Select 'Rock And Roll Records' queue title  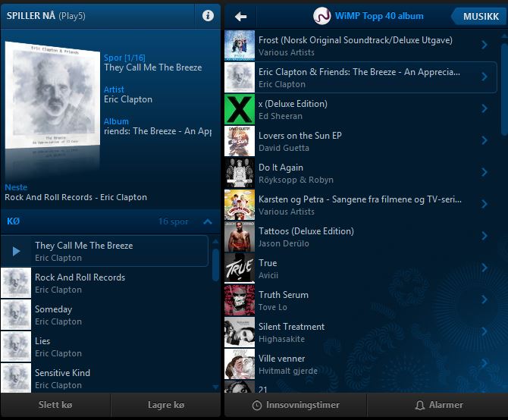[80, 277]
